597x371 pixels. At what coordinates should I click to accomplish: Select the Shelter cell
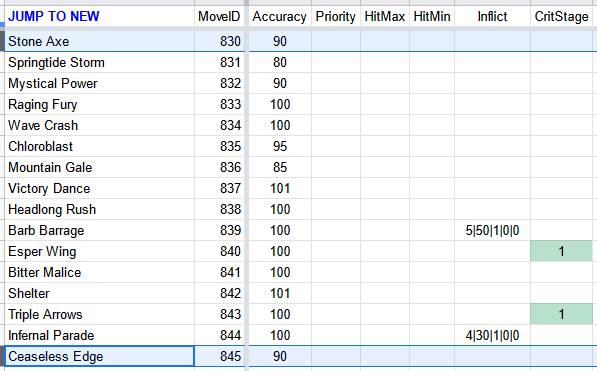click(x=99, y=293)
